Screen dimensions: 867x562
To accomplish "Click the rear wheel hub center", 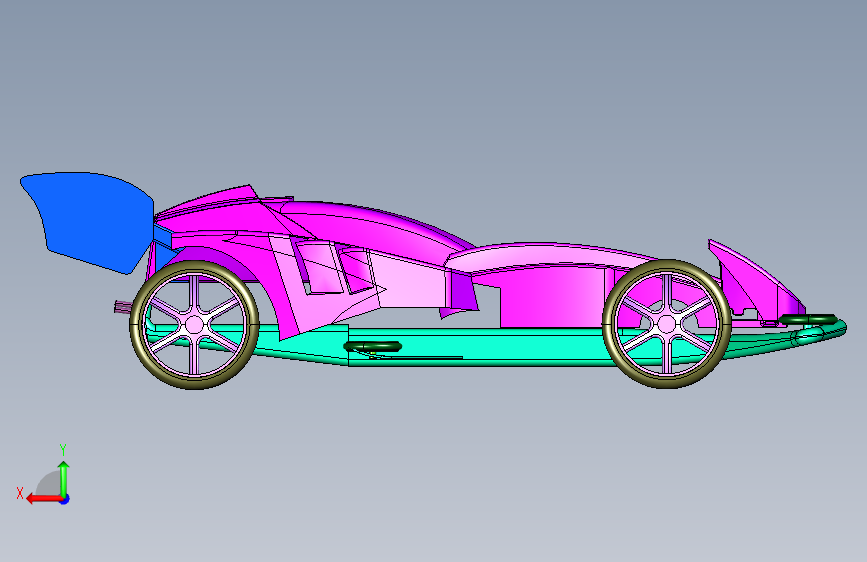I will [194, 325].
